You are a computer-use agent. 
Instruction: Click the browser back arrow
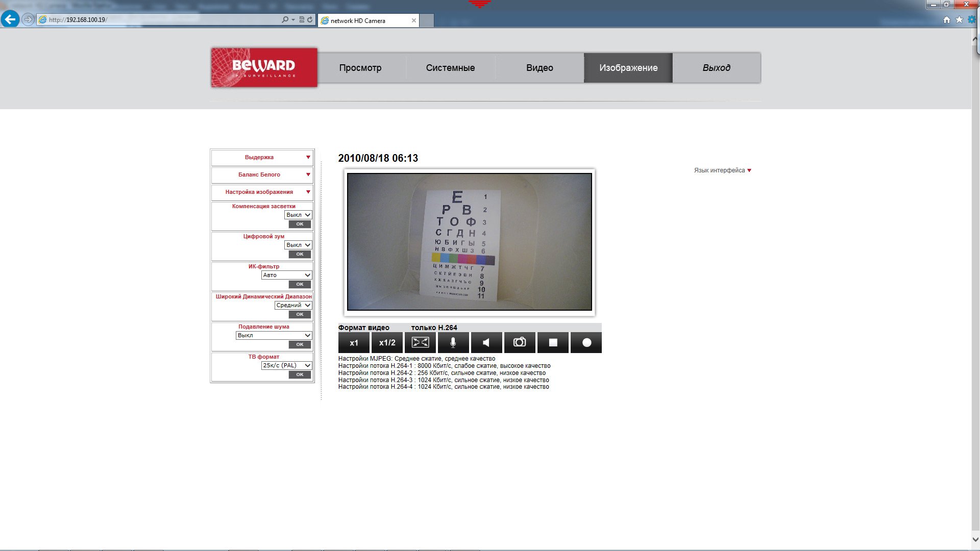click(10, 19)
